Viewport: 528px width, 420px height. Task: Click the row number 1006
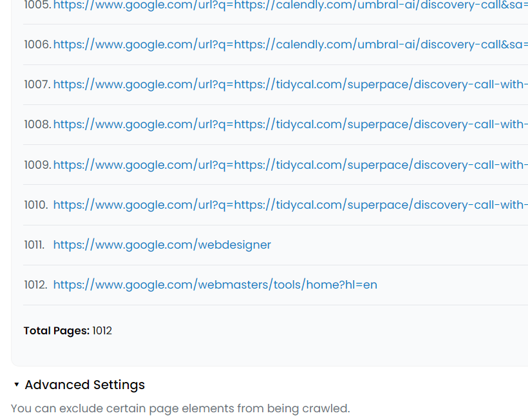37,44
